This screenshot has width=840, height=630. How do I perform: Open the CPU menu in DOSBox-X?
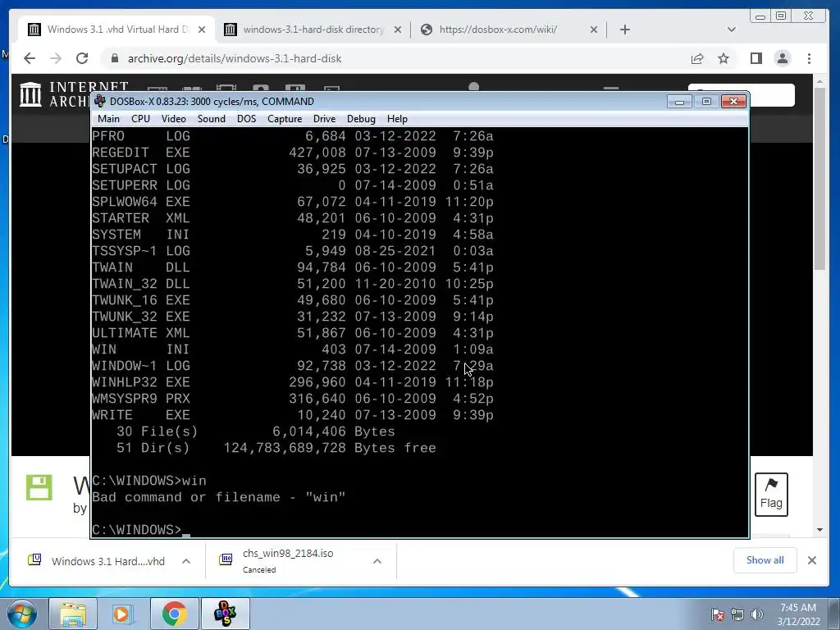[x=140, y=119]
